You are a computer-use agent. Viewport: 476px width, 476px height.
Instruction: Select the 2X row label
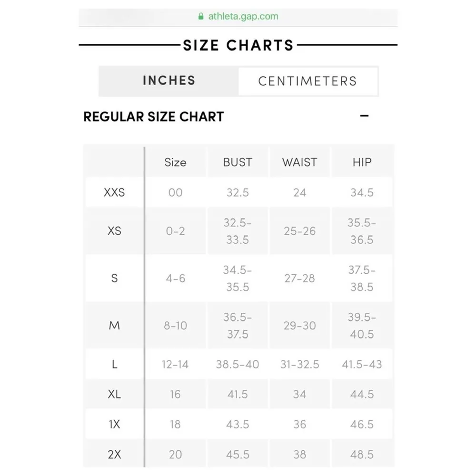(114, 455)
